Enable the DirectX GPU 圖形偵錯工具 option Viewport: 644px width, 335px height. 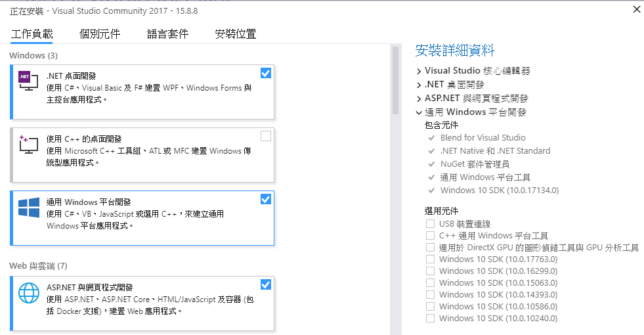click(430, 248)
